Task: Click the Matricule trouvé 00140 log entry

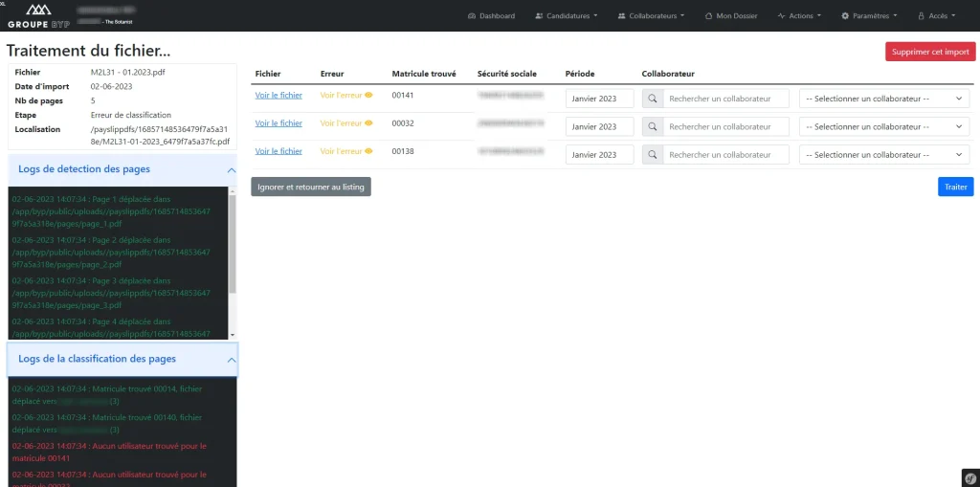Action: coord(109,423)
